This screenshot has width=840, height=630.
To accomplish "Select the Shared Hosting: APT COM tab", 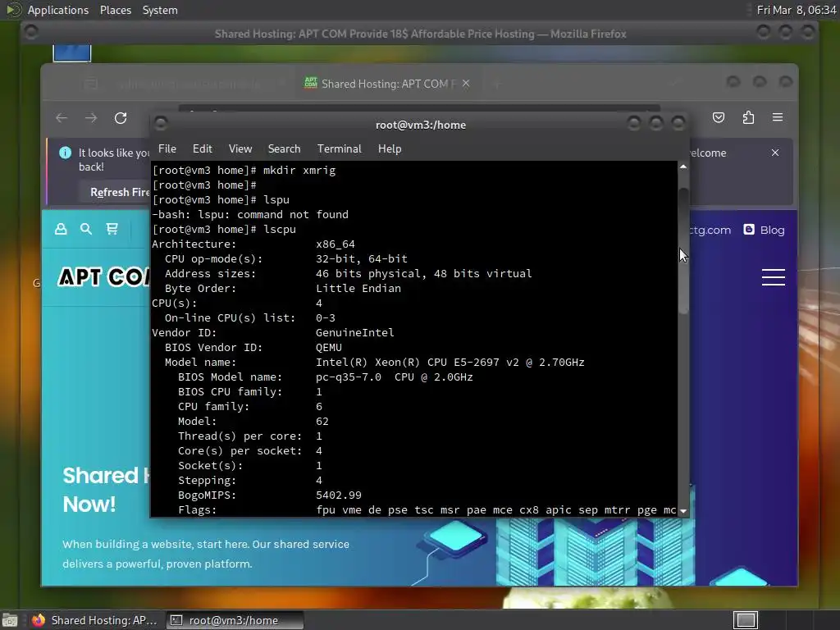I will click(x=388, y=84).
